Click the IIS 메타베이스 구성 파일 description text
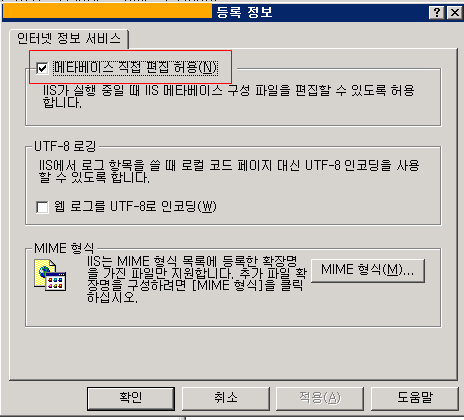 pos(229,96)
